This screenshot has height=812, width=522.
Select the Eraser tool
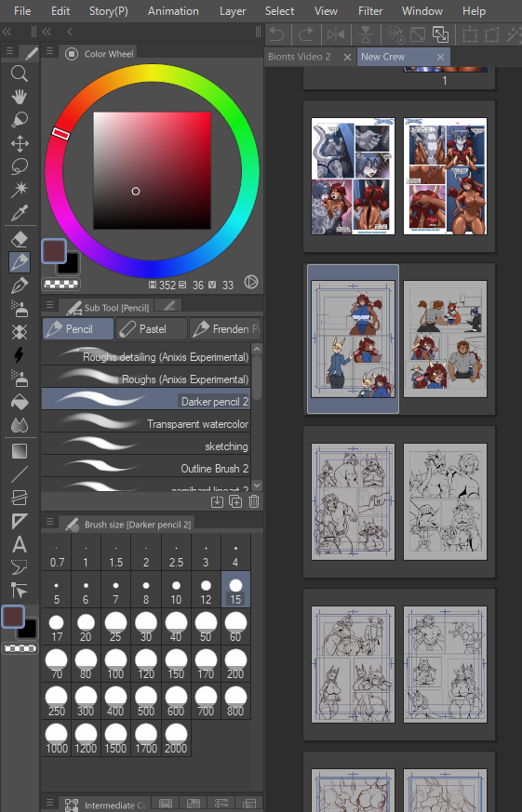click(x=20, y=239)
